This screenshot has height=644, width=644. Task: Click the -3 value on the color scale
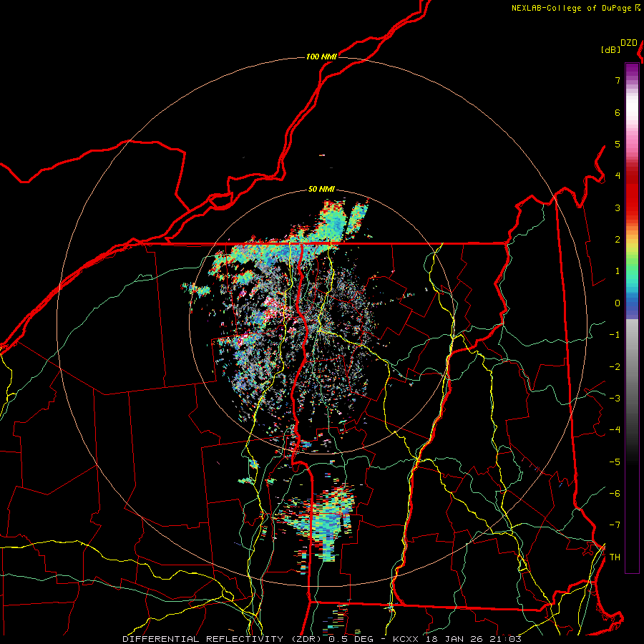[x=615, y=399]
